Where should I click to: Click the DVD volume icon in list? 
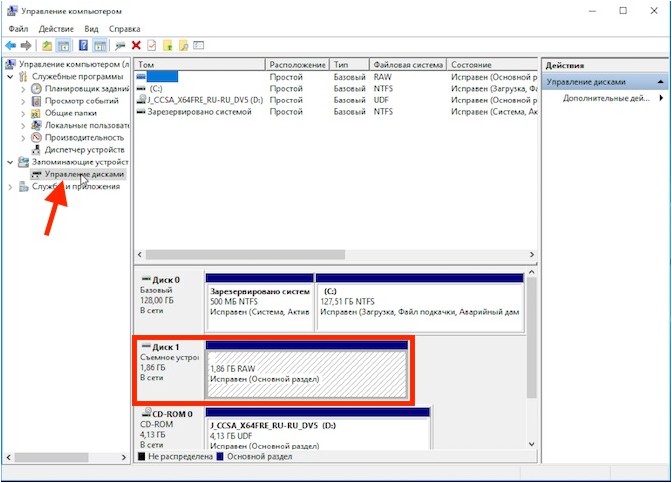point(141,99)
